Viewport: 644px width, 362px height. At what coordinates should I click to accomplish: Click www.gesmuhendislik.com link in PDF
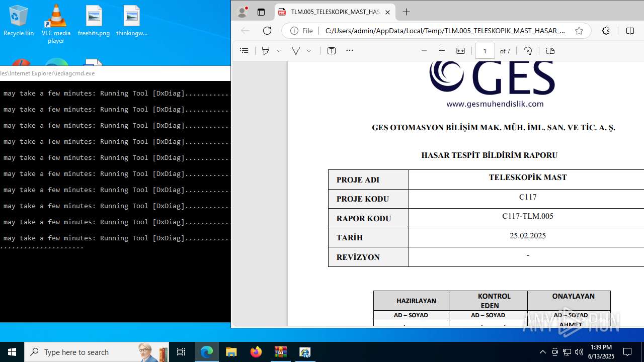click(x=495, y=104)
